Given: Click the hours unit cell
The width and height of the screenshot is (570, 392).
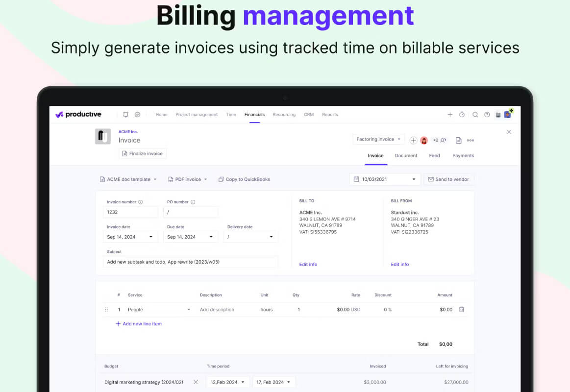Looking at the screenshot, I should [267, 310].
